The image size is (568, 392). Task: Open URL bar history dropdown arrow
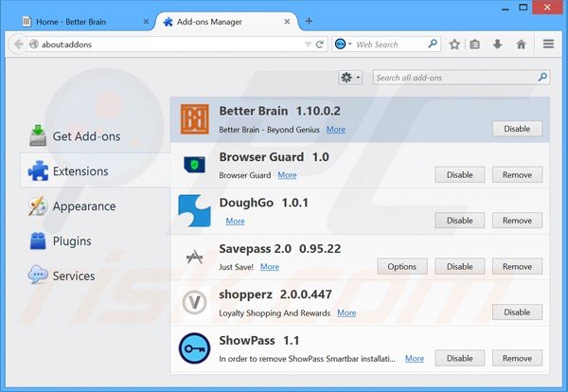tap(308, 45)
